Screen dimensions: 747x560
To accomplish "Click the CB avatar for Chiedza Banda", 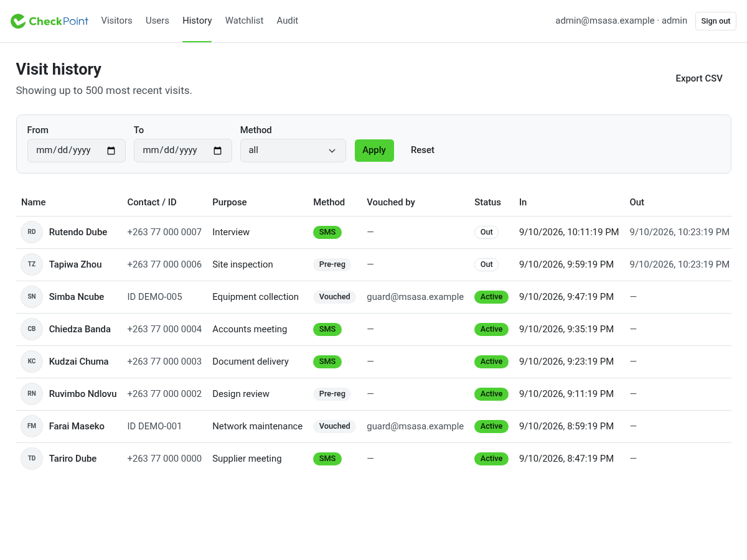I will 32,329.
